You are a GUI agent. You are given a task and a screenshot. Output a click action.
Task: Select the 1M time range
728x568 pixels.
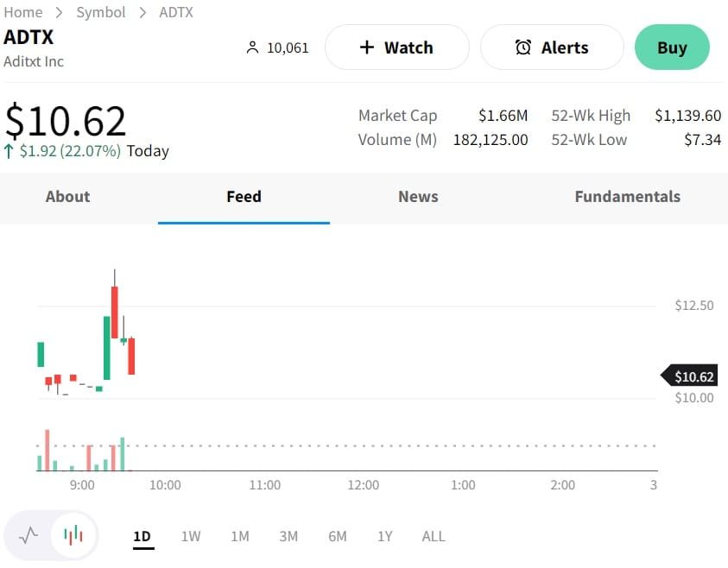coord(240,536)
